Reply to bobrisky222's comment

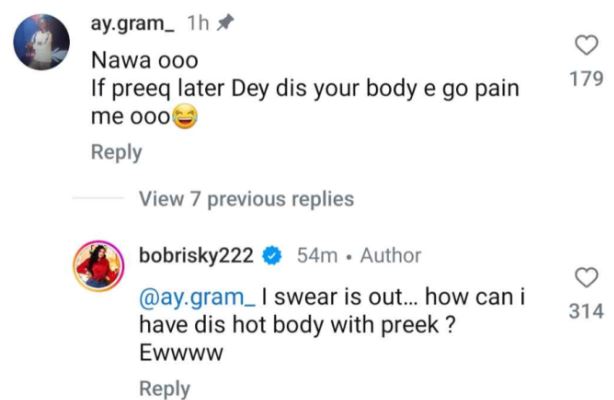[164, 388]
